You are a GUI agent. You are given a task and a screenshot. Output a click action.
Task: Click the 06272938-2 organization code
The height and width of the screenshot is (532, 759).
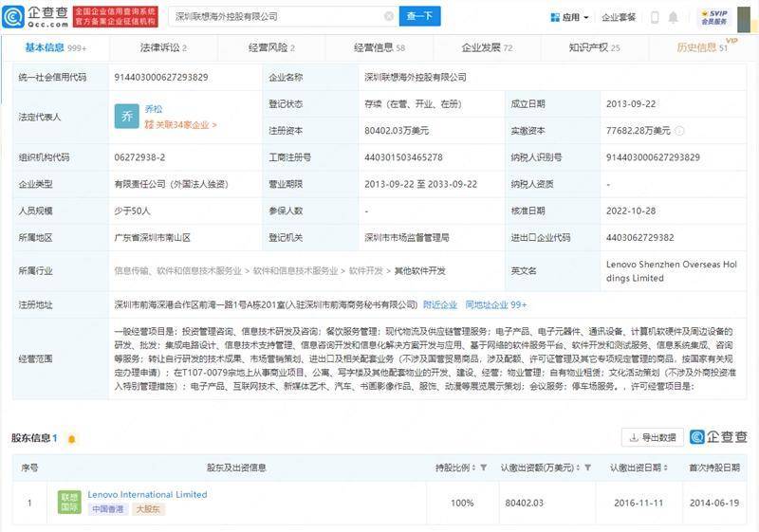point(139,157)
